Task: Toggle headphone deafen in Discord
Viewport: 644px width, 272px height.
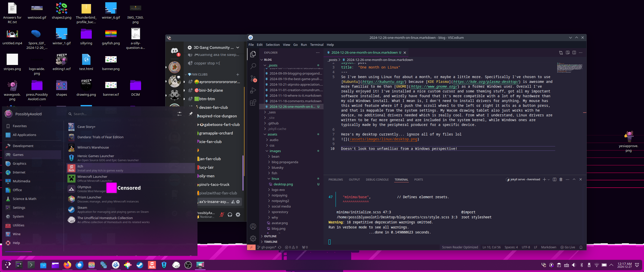Action: 230,215
